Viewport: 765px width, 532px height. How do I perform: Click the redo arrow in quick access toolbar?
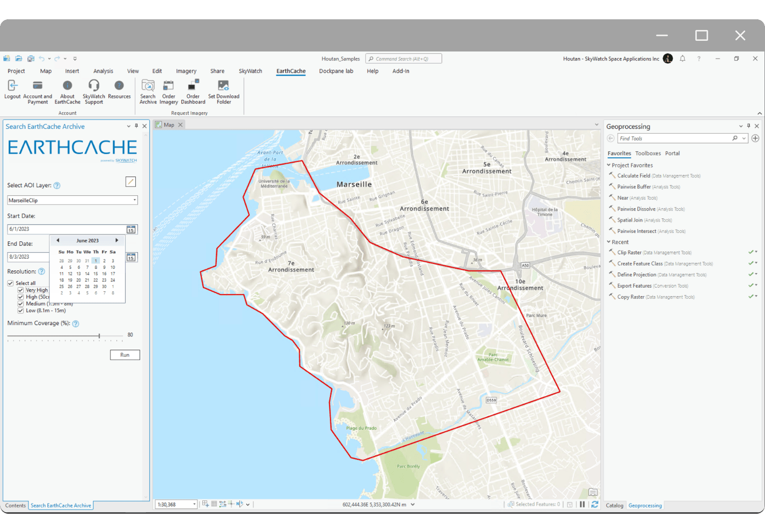click(x=57, y=58)
